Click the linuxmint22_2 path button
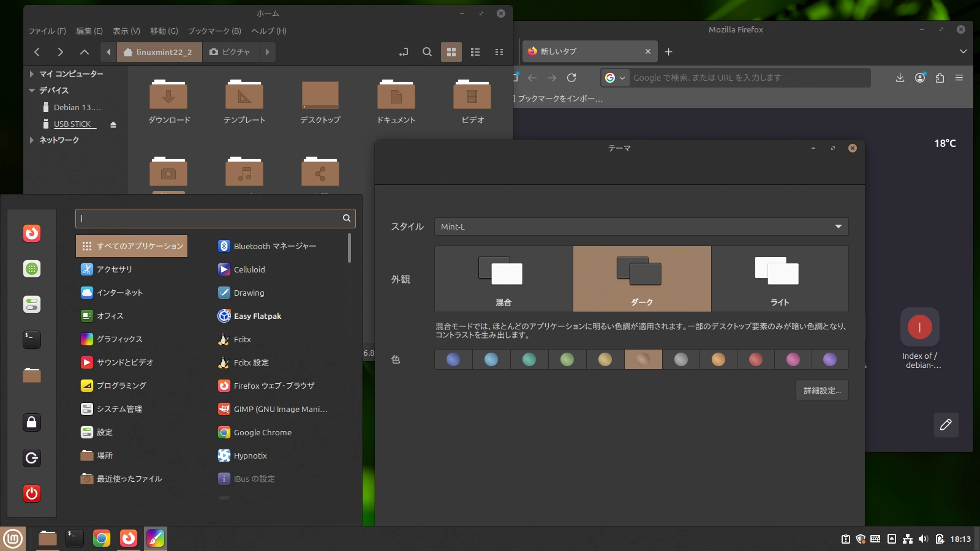 coord(159,52)
